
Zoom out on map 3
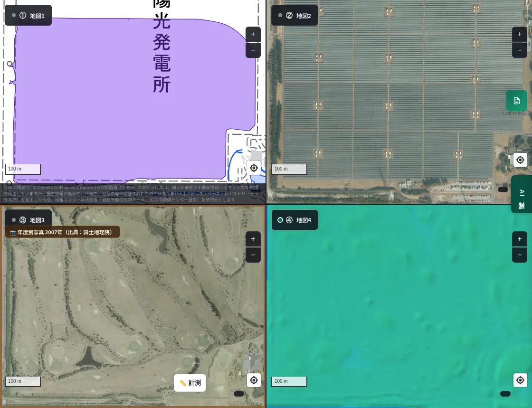(x=253, y=255)
